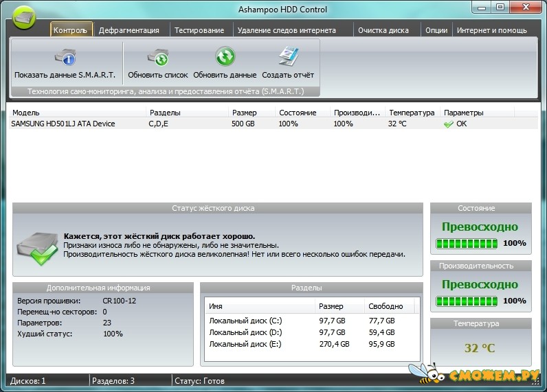Click the Свободно column header
This screenshot has height=392, width=547.
coord(389,306)
